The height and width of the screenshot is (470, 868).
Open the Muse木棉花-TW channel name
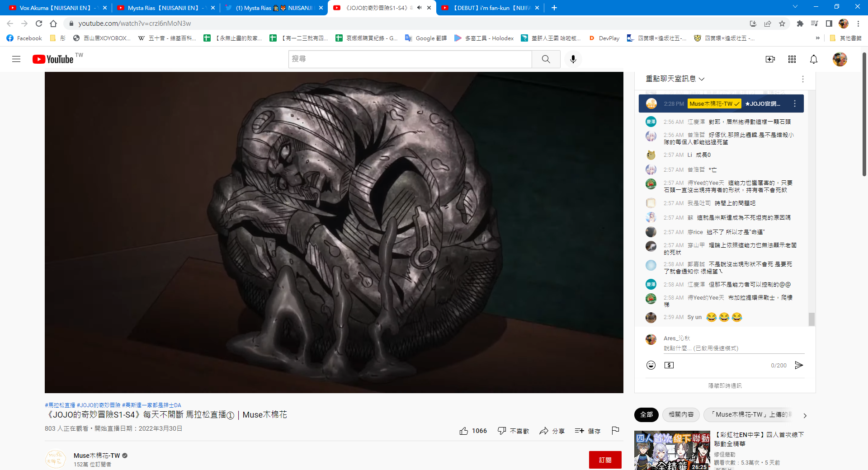coord(97,456)
